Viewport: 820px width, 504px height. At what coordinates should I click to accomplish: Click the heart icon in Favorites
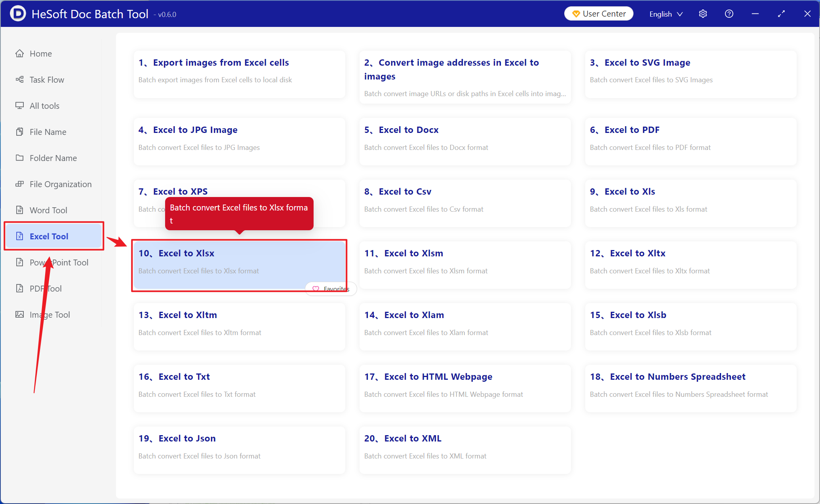316,289
